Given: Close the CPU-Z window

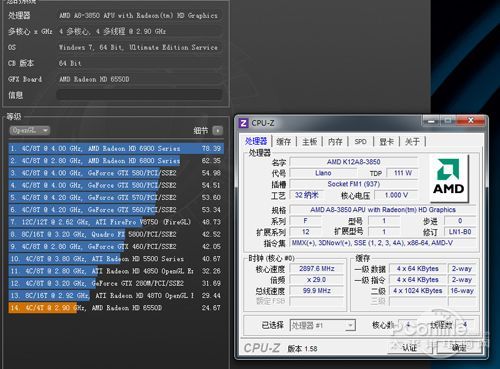Looking at the screenshot, I should 471,121.
